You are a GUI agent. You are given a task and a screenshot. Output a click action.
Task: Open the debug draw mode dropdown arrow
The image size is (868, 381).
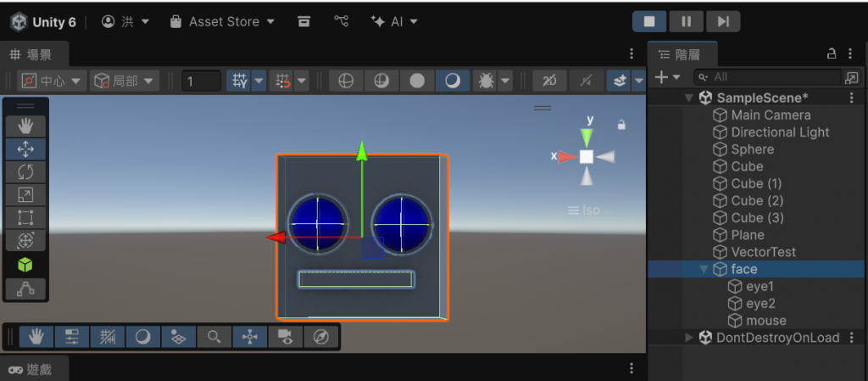tap(505, 81)
